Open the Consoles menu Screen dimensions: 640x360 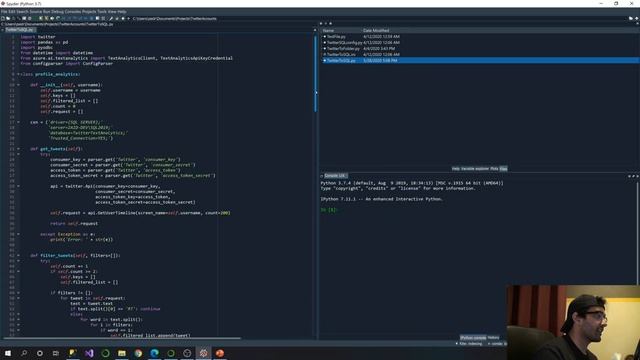click(73, 11)
